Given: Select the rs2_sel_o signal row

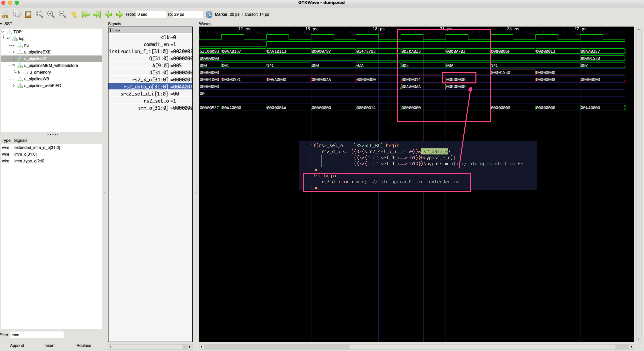Looking at the screenshot, I should (x=150, y=101).
